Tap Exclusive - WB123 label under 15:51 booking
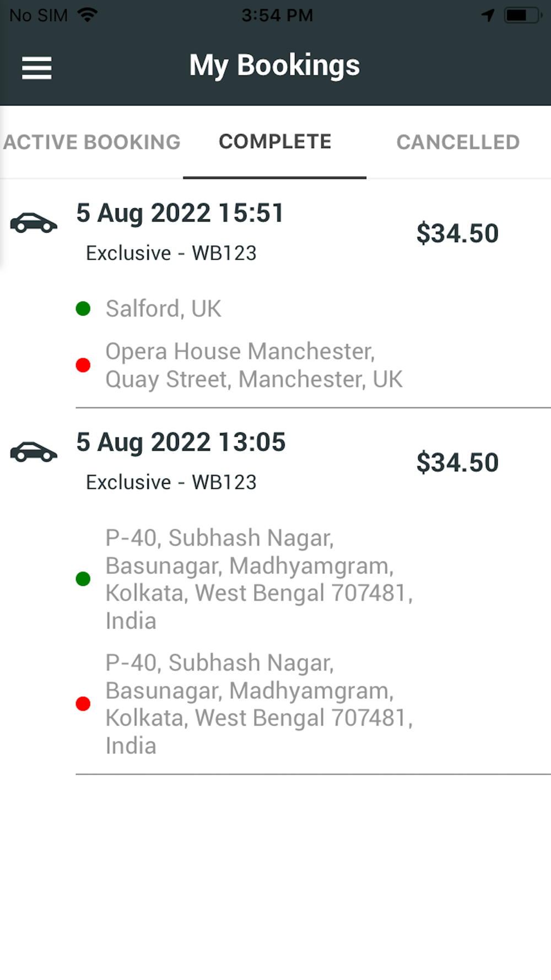This screenshot has width=551, height=980. [171, 253]
